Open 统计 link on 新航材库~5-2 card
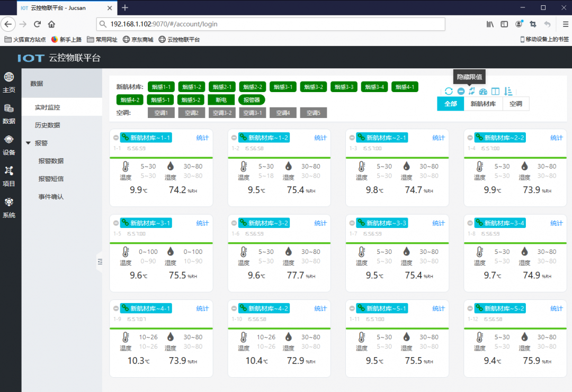572x392 pixels. click(x=556, y=308)
